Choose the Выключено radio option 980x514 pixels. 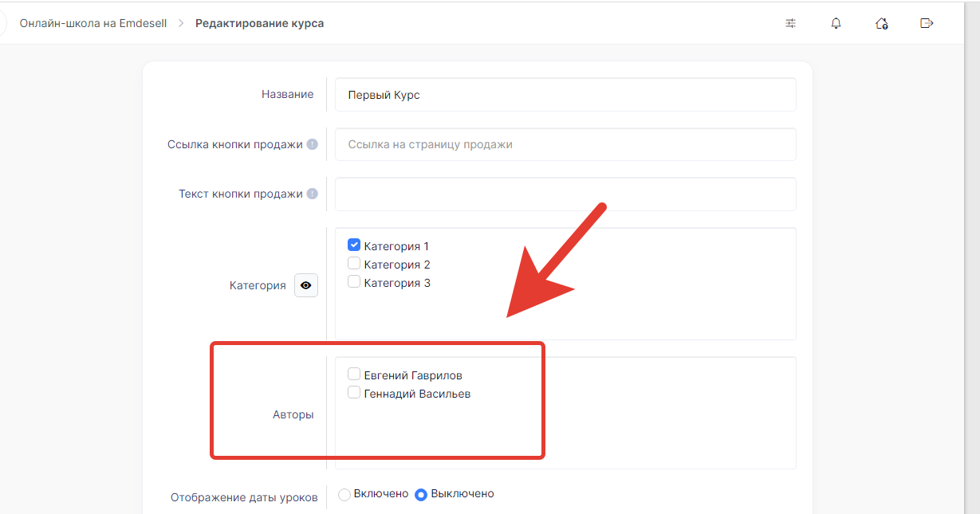tap(421, 494)
